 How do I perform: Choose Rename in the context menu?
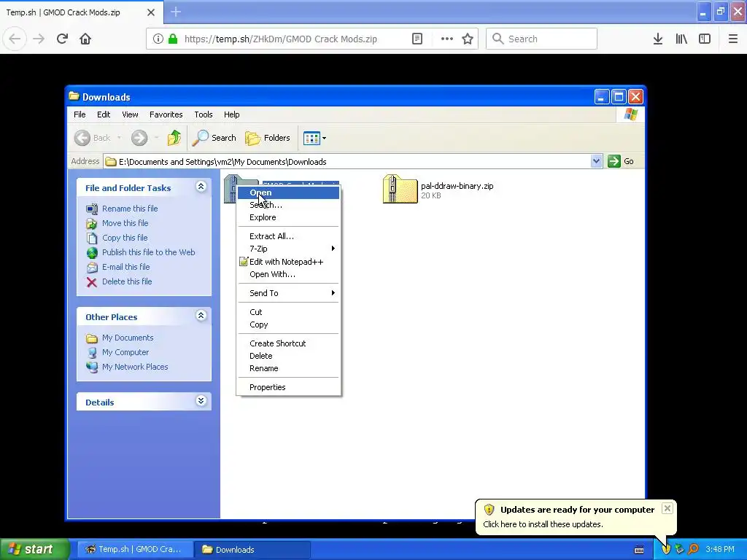pyautogui.click(x=288, y=368)
